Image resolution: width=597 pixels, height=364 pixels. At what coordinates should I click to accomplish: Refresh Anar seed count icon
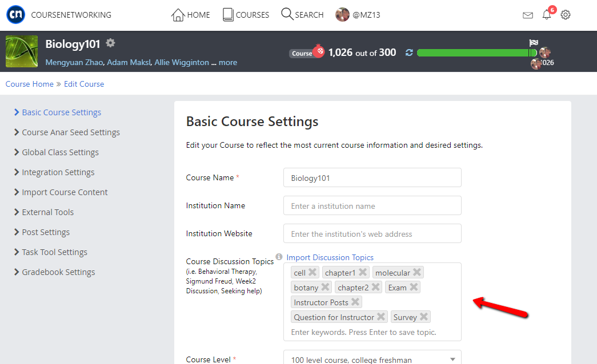(x=409, y=52)
